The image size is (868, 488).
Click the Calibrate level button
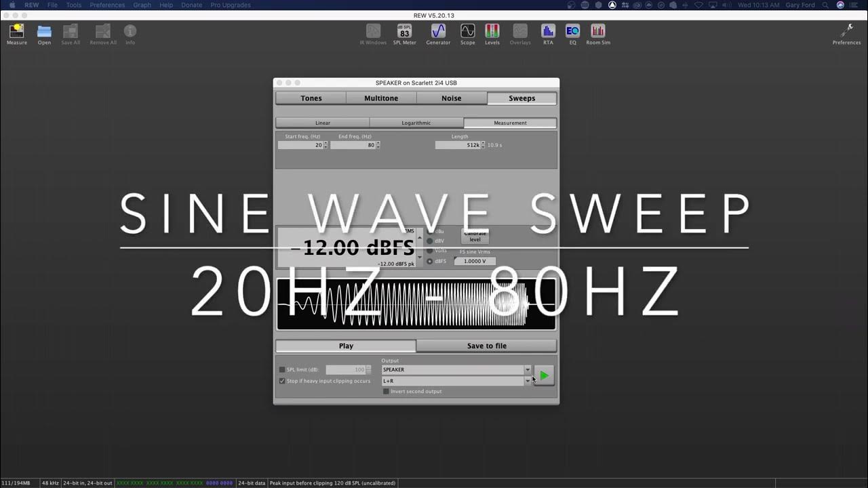[x=475, y=236]
